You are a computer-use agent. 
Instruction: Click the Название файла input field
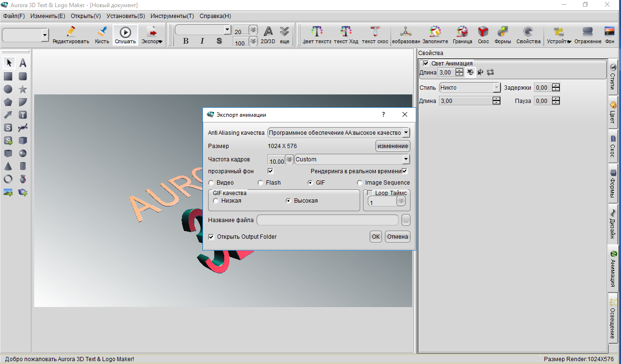327,220
